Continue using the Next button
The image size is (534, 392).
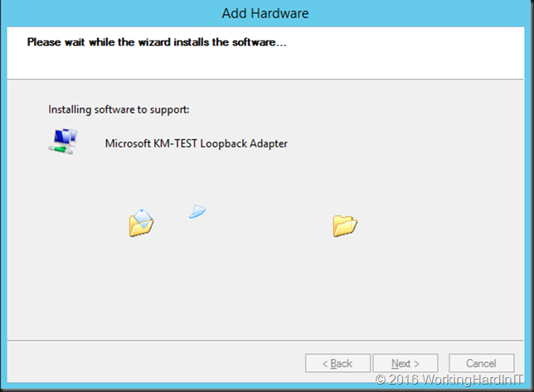405,363
